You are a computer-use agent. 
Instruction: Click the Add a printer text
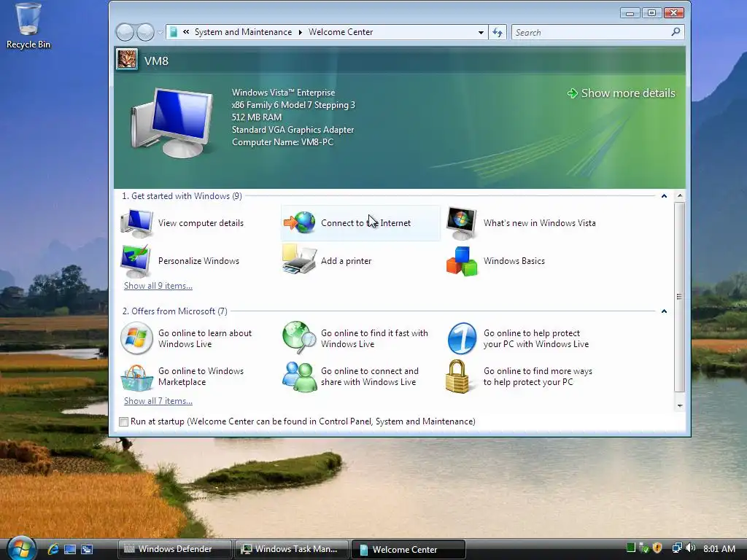click(347, 261)
